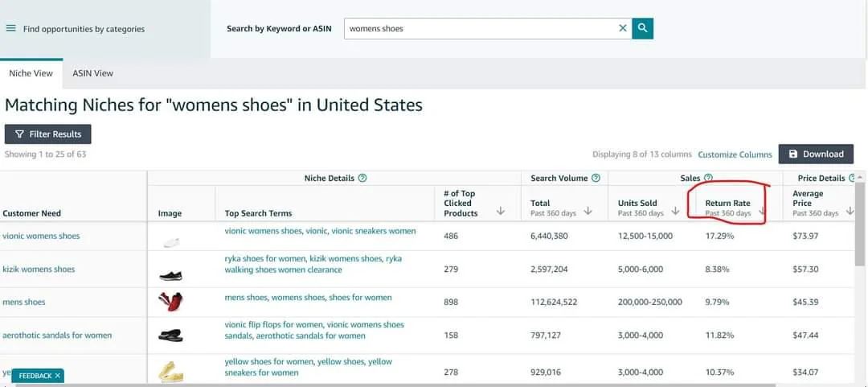Open Sales help icon
868x387 pixels.
coord(708,178)
